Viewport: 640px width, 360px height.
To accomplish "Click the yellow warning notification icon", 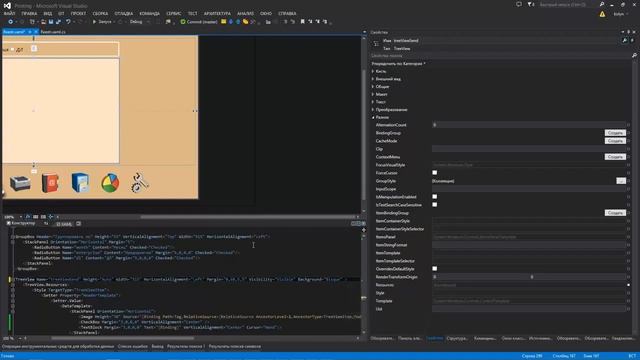I will [602, 14].
